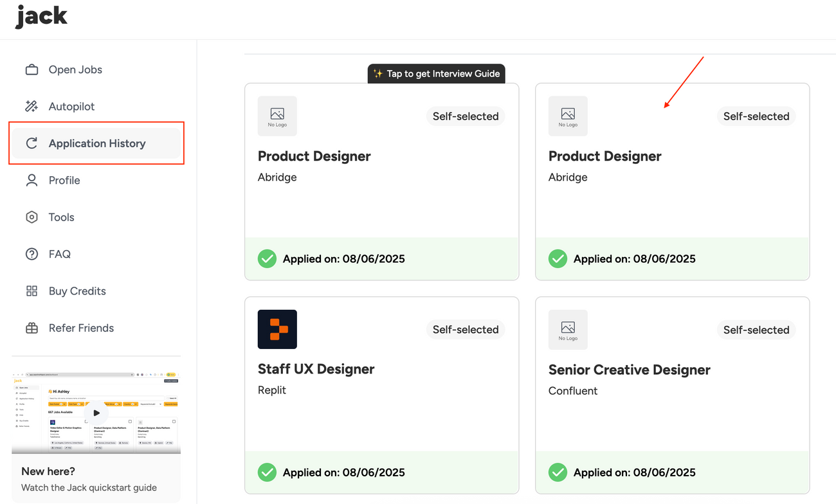
Task: Select Application History in the sidebar
Action: coord(96,143)
